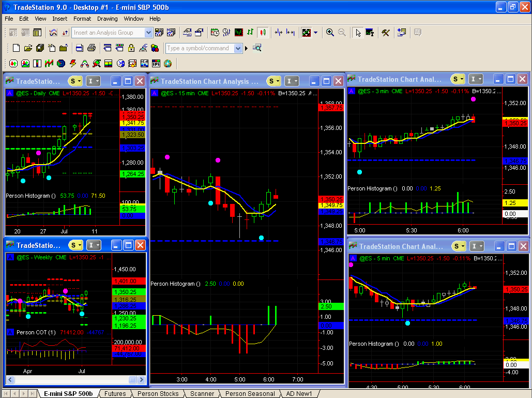Viewport: 532px width, 398px height.
Task: Open symbol lookup magnifier icon
Action: point(257,48)
